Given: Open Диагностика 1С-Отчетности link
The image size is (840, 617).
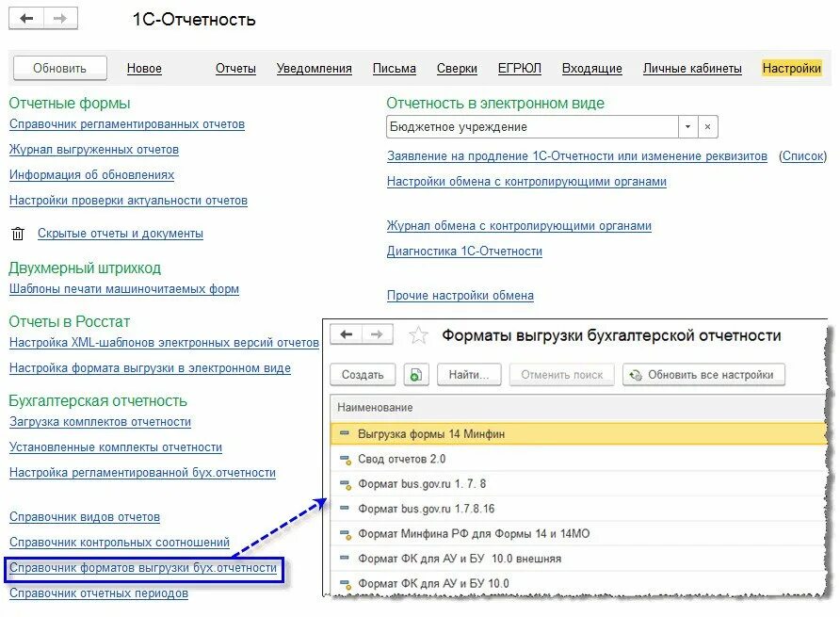Looking at the screenshot, I should tap(464, 252).
